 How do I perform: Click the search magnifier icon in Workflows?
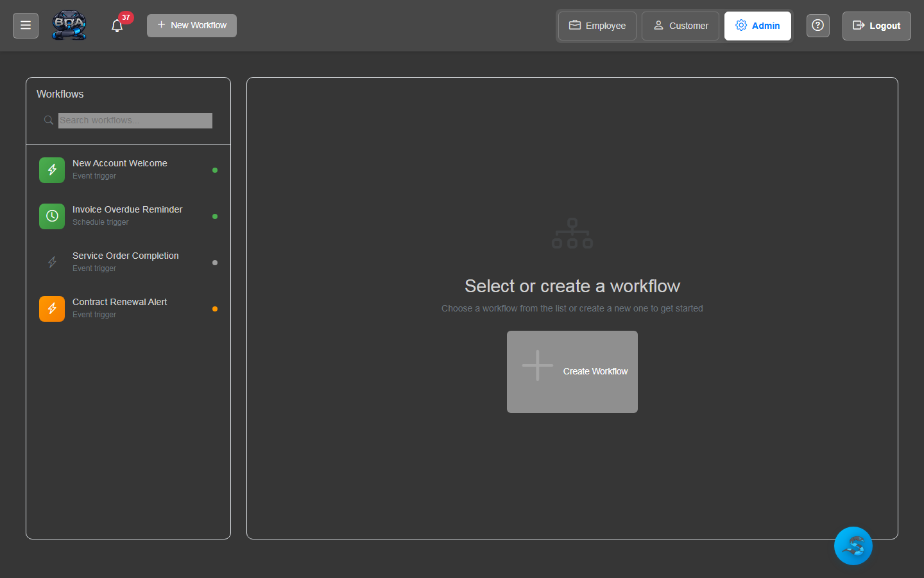click(x=48, y=120)
